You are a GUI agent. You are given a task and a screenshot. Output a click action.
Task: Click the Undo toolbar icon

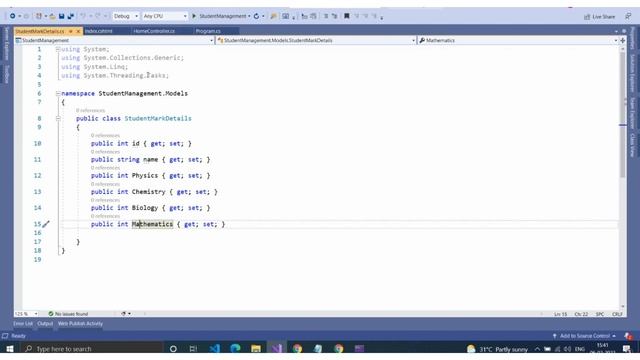83,16
